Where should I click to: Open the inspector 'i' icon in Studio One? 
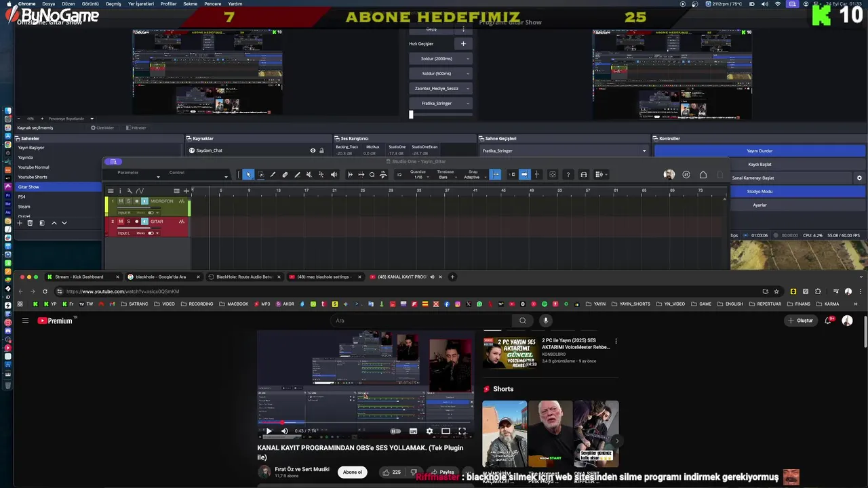coord(120,191)
